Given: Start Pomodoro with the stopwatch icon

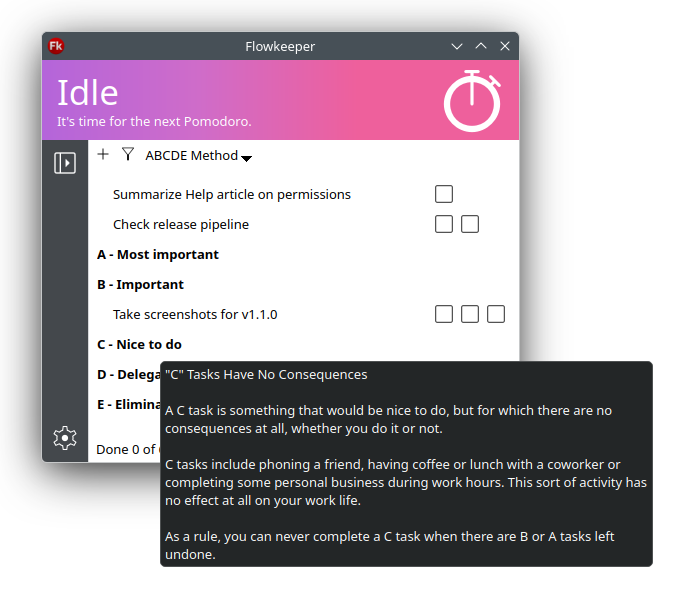Looking at the screenshot, I should [x=472, y=101].
